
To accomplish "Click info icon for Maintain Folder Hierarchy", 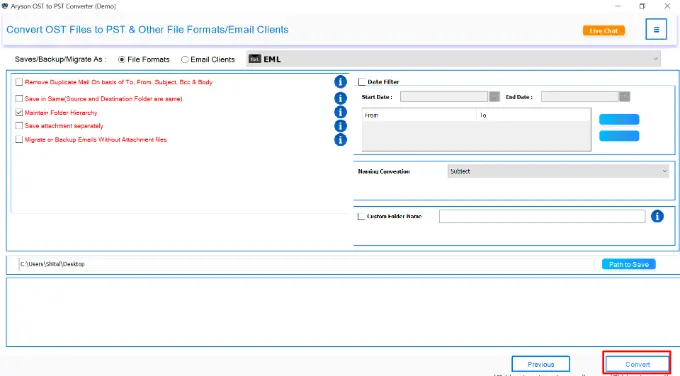I will click(x=340, y=112).
